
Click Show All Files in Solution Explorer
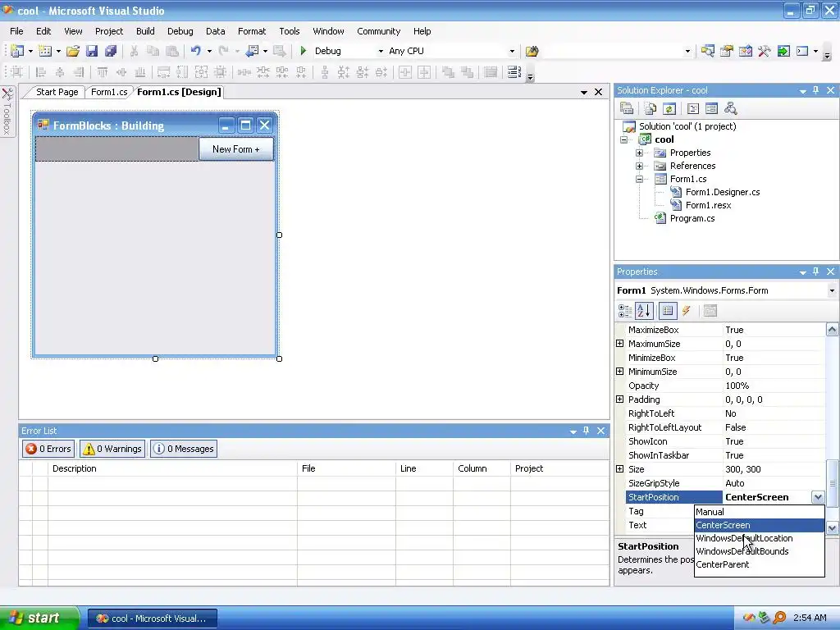(x=651, y=109)
